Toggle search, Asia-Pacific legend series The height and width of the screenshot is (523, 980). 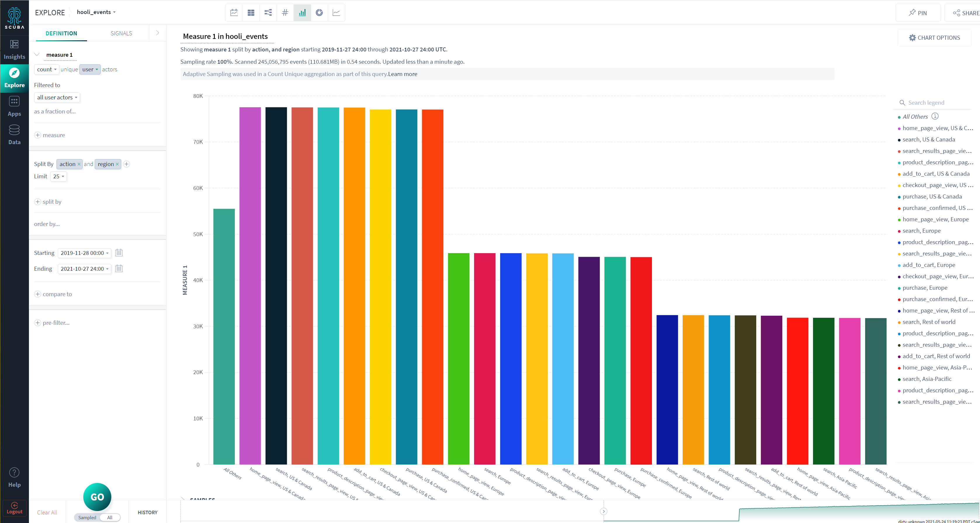tap(925, 379)
